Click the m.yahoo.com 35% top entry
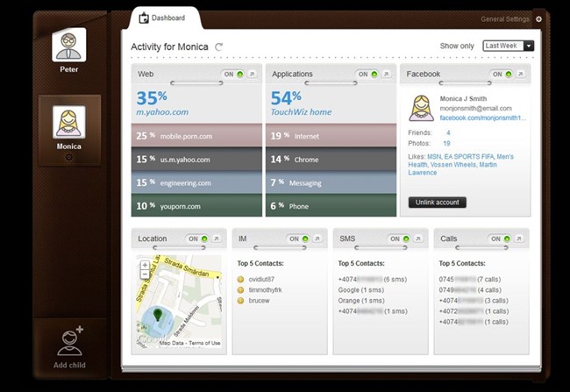 196,103
